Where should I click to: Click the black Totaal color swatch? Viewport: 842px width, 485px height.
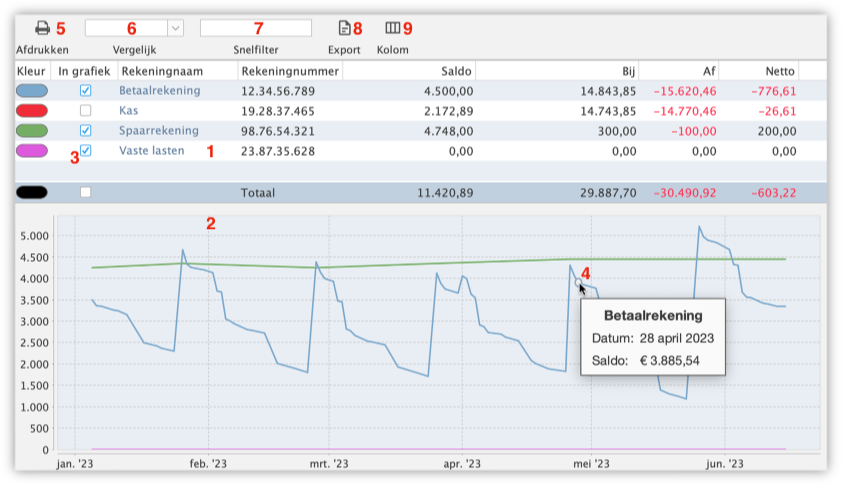[34, 192]
